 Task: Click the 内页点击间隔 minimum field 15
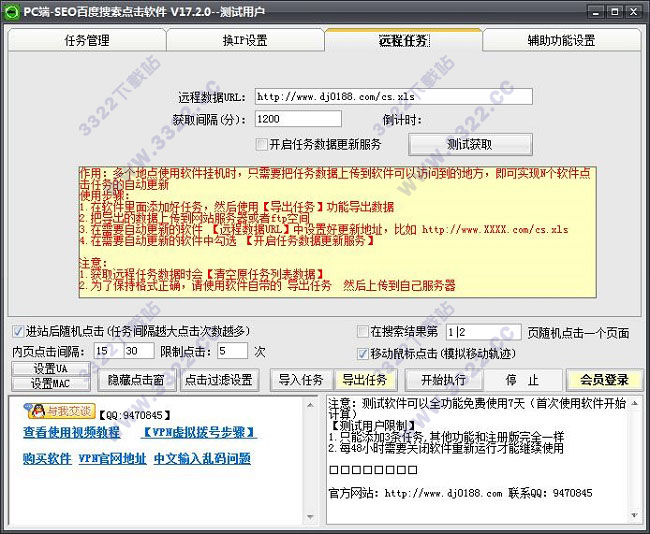point(108,351)
